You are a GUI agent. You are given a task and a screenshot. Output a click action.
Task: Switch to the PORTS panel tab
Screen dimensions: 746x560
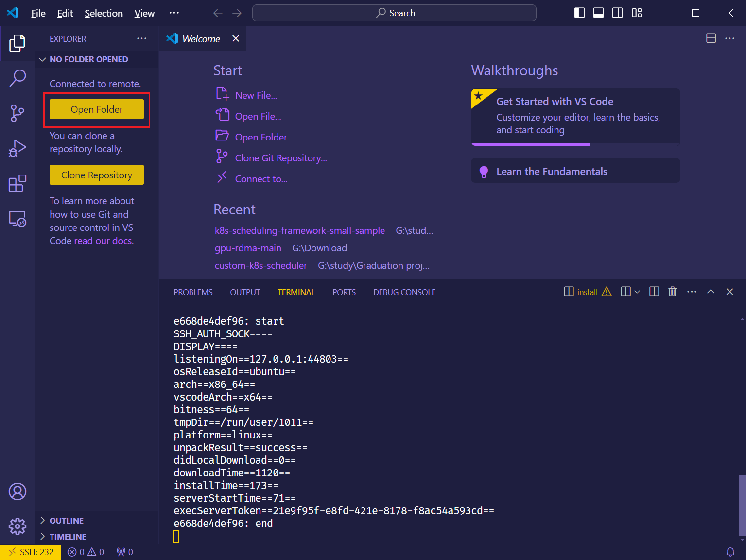click(344, 292)
